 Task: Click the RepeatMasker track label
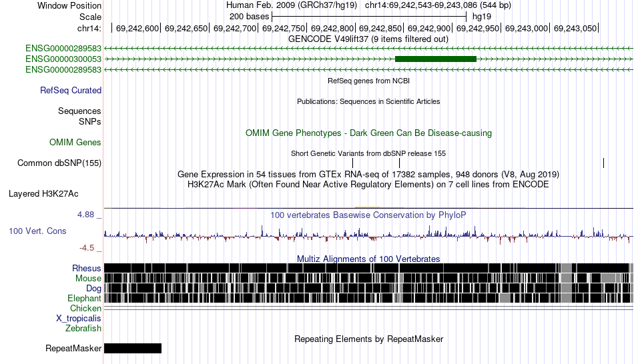point(73,348)
